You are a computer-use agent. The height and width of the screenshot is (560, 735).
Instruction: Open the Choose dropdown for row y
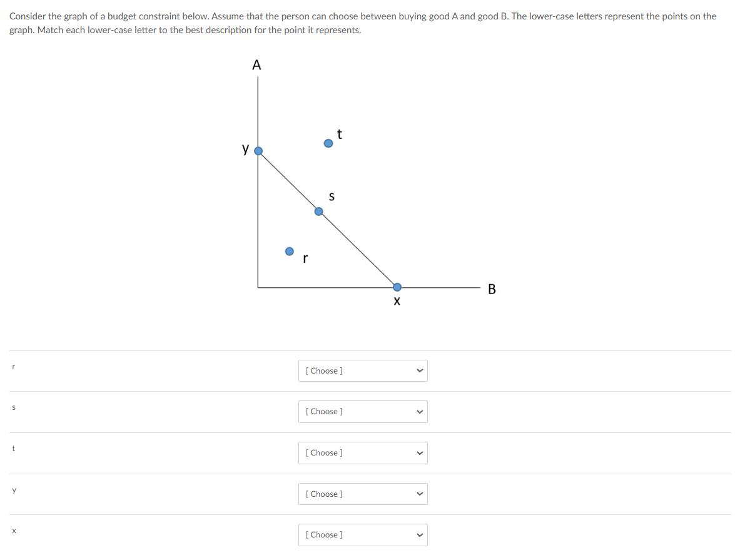tap(363, 494)
